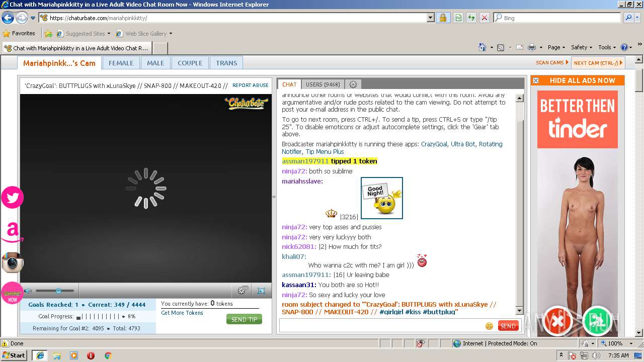View the security lock report icon
Image resolution: width=644 pixels, height=362 pixels.
(443, 18)
